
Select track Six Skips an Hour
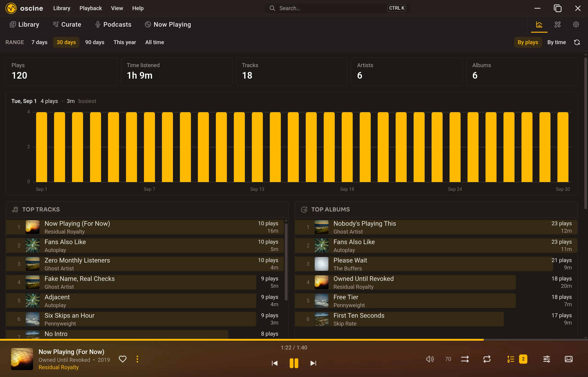tap(145, 319)
